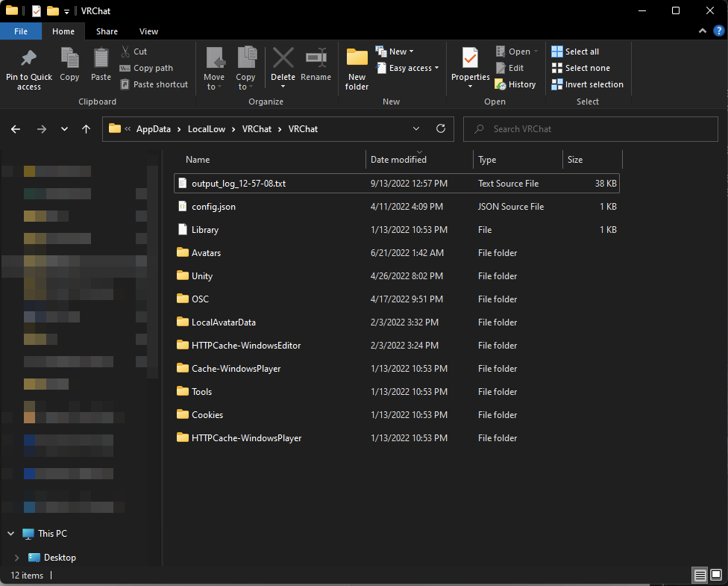
Task: Click the Rename icon
Action: [316, 58]
